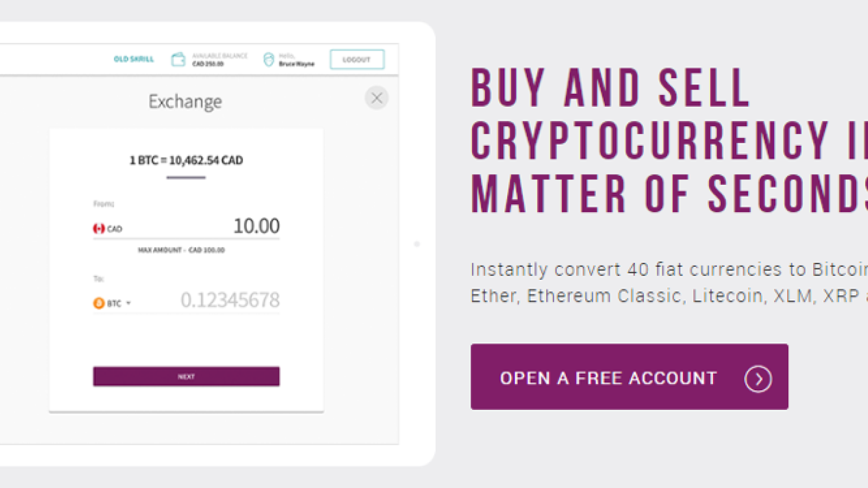Expand the BTC currency dropdown arrow
The image size is (868, 488).
tap(129, 303)
